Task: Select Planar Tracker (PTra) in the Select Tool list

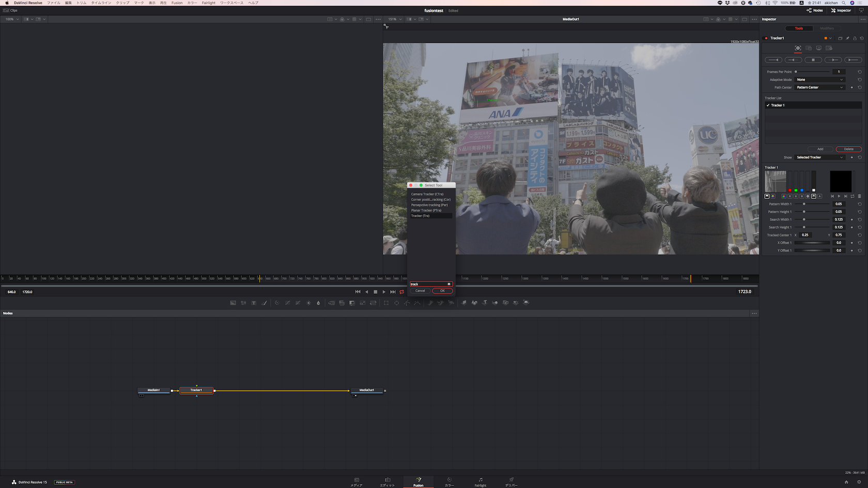Action: (426, 210)
